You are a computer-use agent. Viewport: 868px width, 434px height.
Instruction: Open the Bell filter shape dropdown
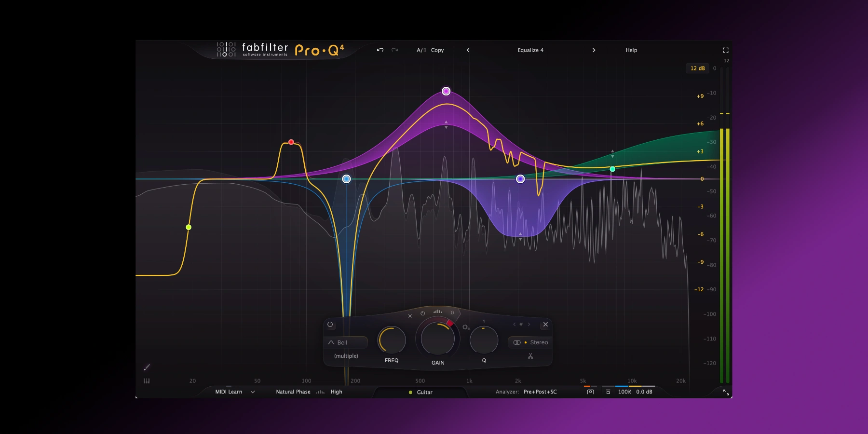(x=345, y=342)
